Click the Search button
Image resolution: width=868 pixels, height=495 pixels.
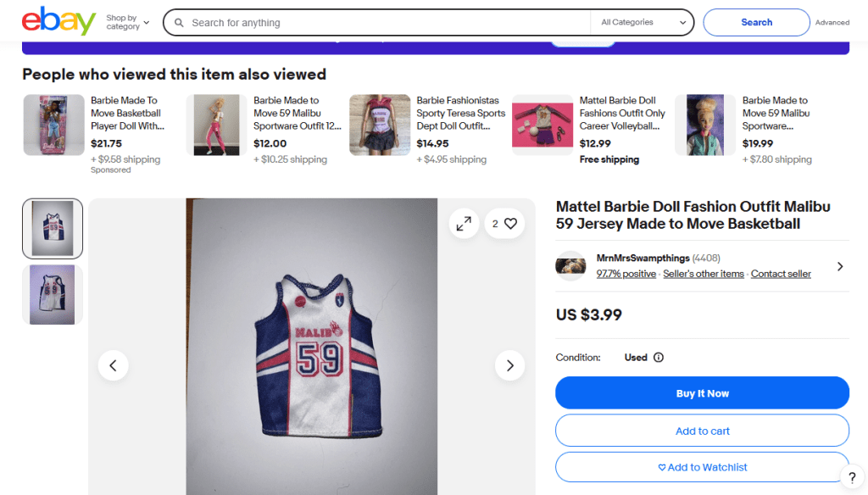click(x=756, y=22)
